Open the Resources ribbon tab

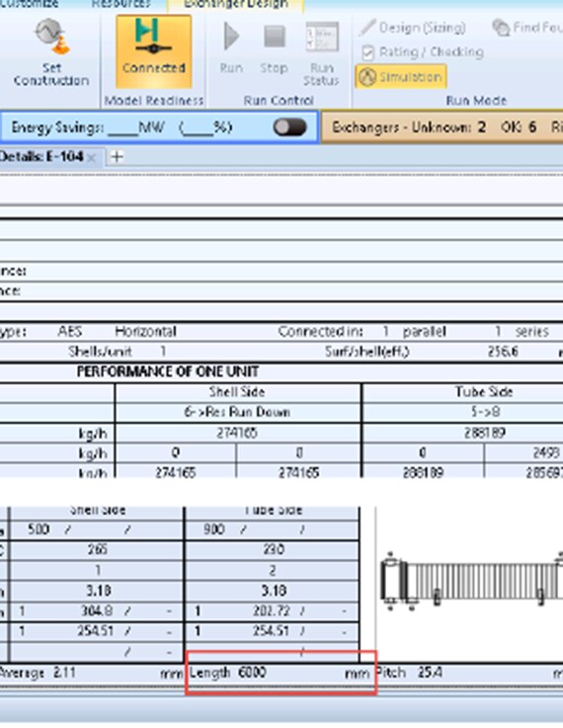point(121,4)
